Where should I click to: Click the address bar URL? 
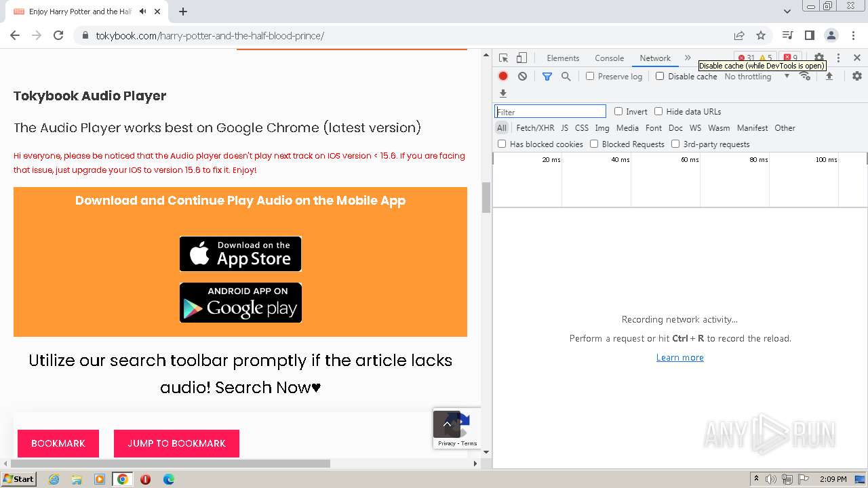point(210,35)
